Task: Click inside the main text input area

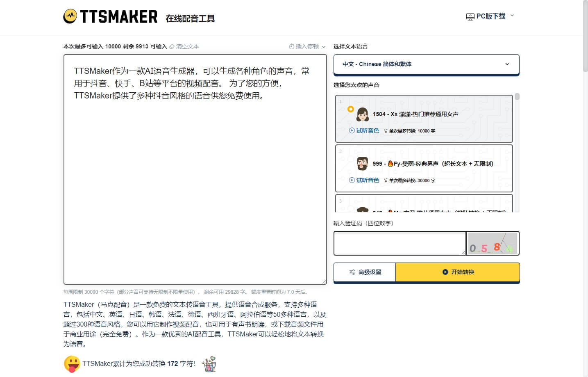Action: (195, 169)
